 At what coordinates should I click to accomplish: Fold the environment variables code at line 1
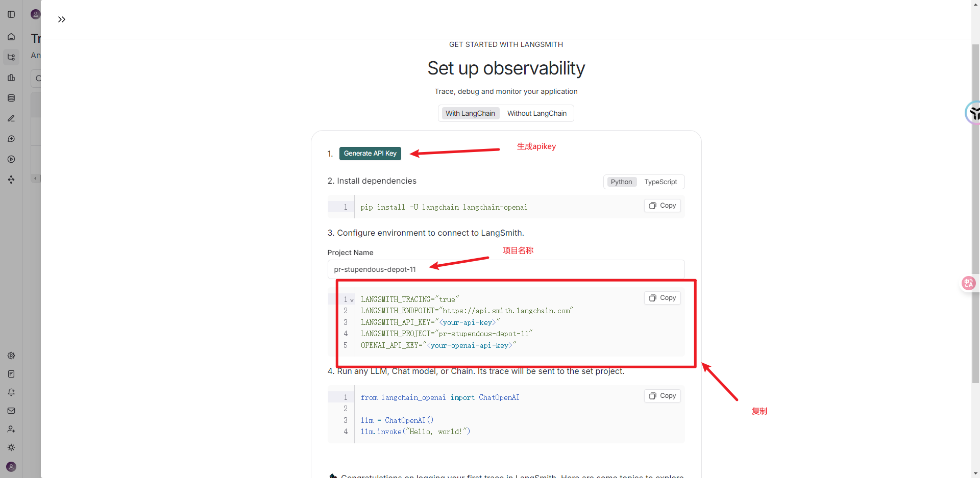click(x=352, y=300)
